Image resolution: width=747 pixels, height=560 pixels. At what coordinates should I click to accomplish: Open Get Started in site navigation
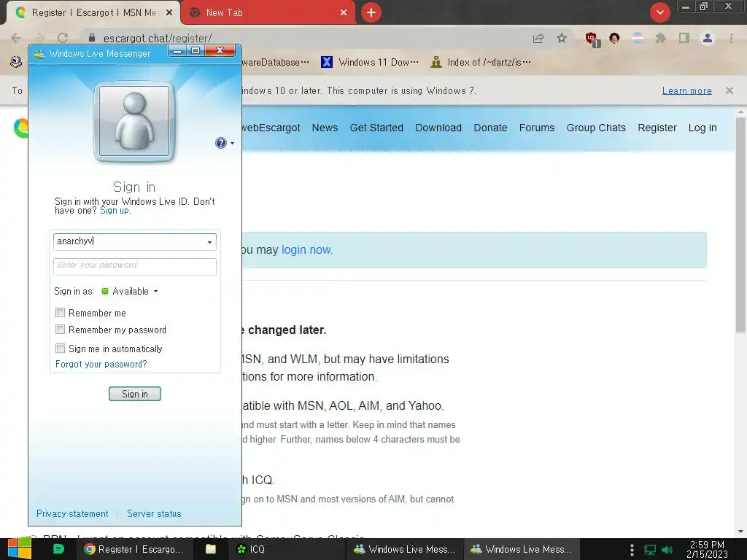point(376,128)
